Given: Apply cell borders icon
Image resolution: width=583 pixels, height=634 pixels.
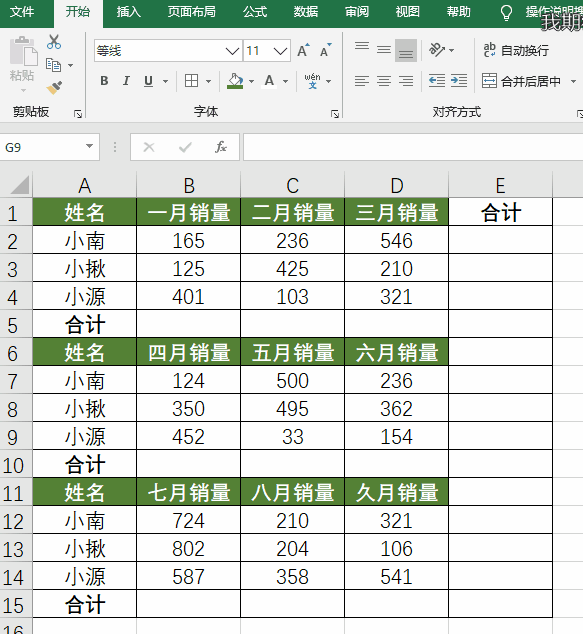Looking at the screenshot, I should [x=192, y=81].
